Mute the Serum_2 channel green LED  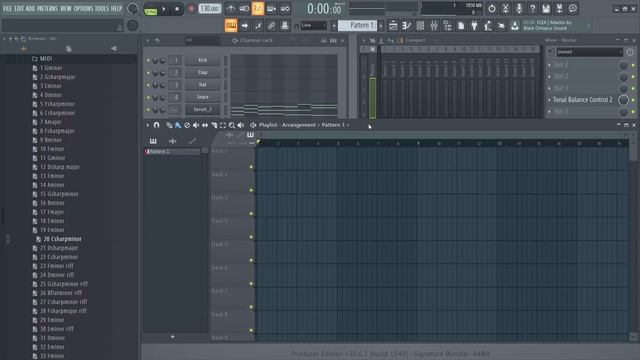coord(148,110)
